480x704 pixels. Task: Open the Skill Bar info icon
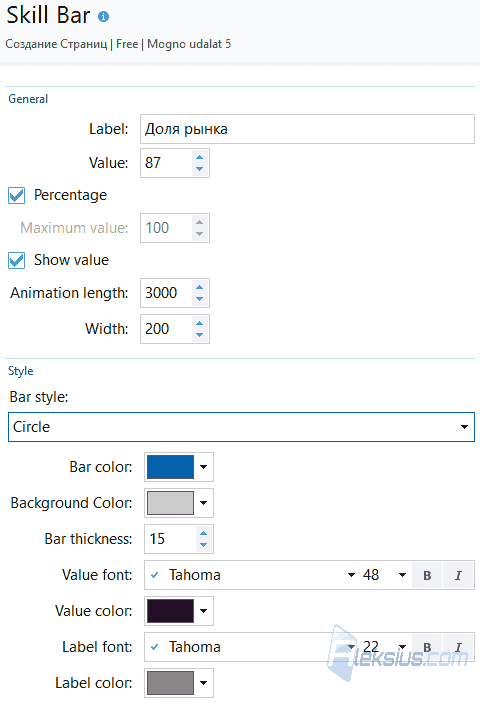click(x=103, y=17)
